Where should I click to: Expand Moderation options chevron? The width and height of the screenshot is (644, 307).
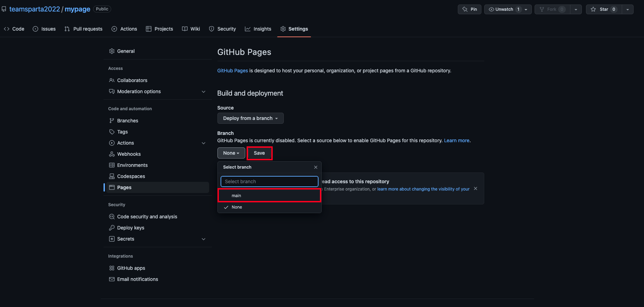[204, 91]
